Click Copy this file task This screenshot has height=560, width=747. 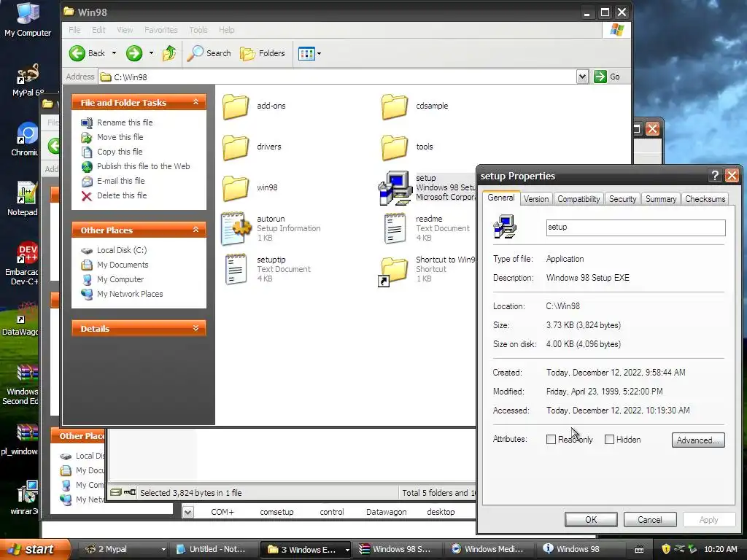120,152
